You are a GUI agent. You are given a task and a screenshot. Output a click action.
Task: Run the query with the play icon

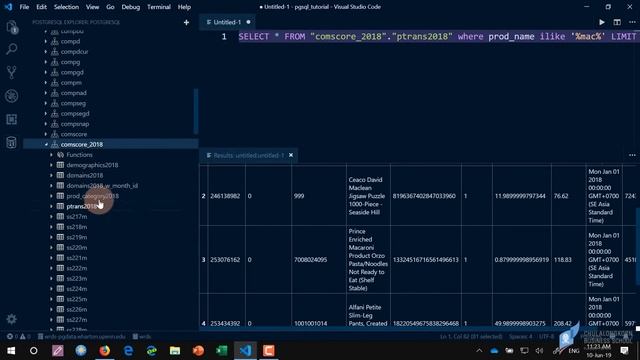pyautogui.click(x=602, y=22)
